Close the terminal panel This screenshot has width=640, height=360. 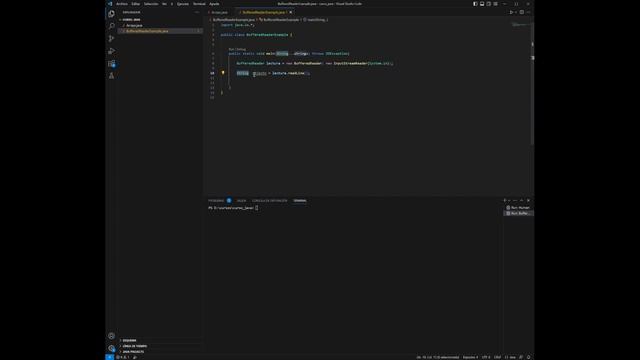[528, 200]
